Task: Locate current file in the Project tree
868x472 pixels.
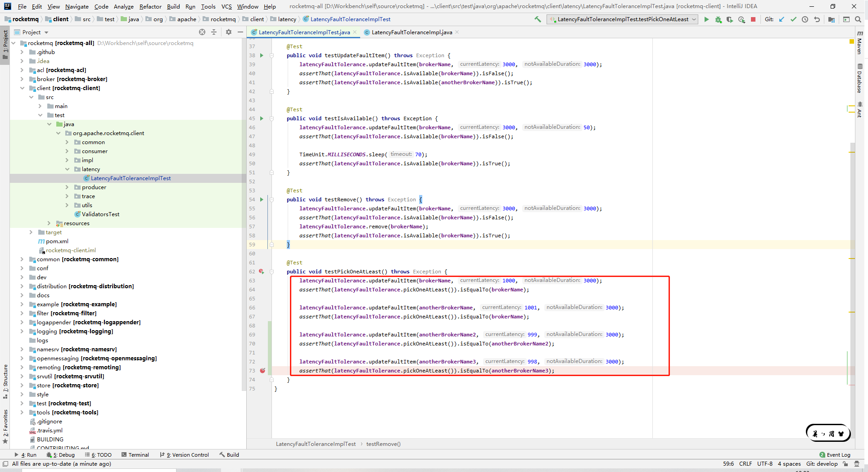Action: pyautogui.click(x=202, y=32)
